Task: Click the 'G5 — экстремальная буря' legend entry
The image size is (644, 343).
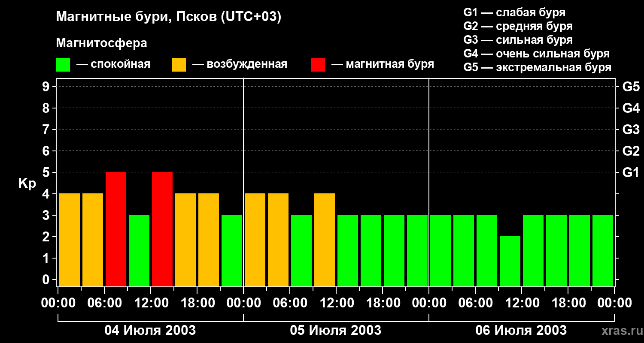Action: [537, 67]
